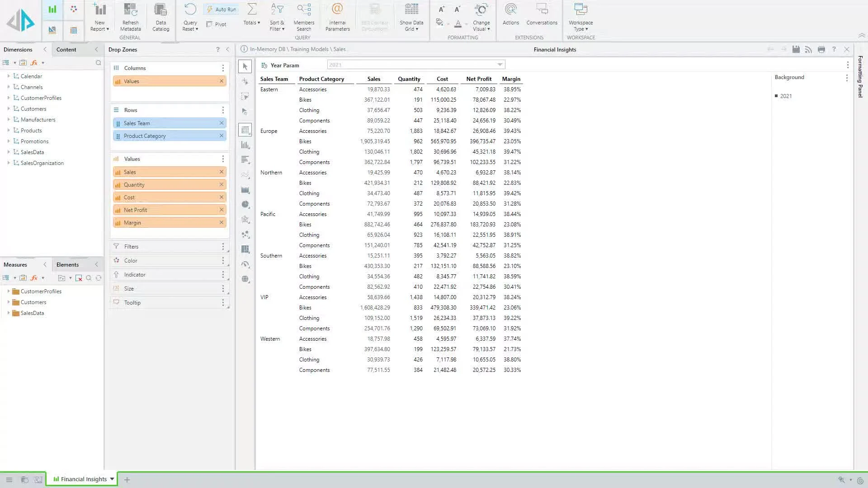This screenshot has width=868, height=488.
Task: Click the Sales Team column header
Action: 274,79
